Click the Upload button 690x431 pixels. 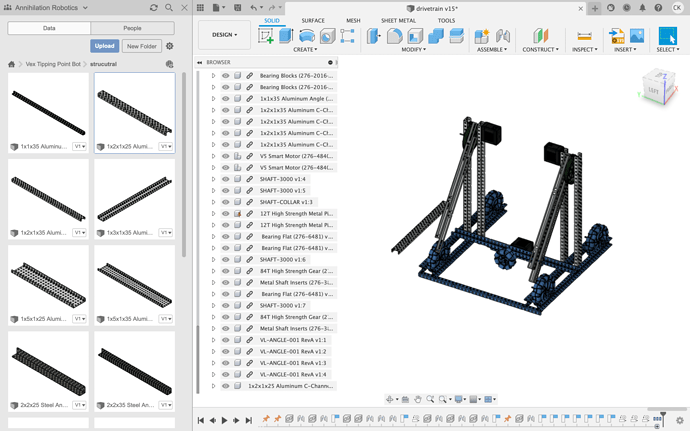pos(104,46)
